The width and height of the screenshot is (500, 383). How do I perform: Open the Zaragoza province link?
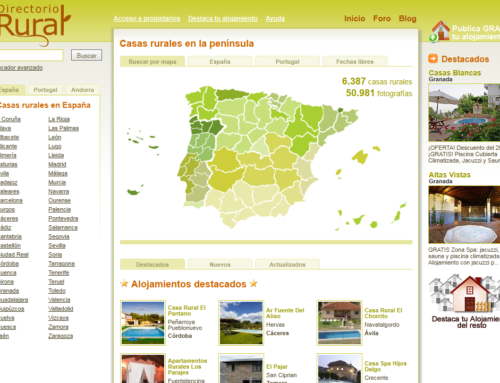(x=60, y=336)
